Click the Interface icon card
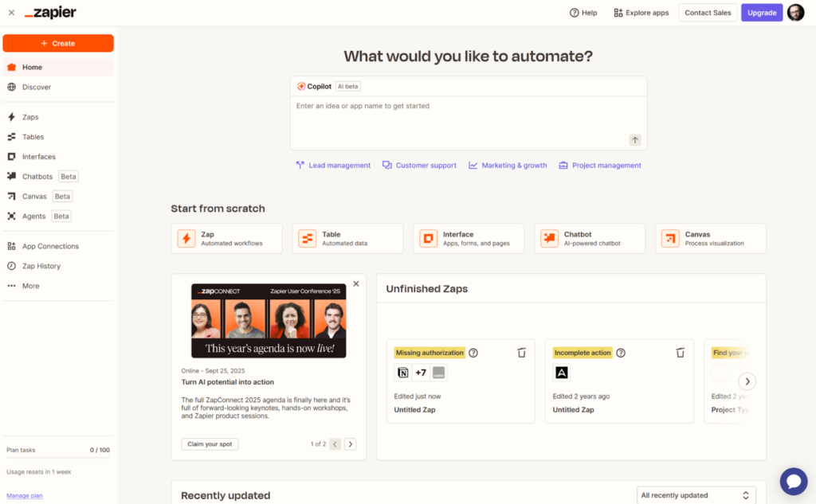This screenshot has height=504, width=816. coord(429,238)
